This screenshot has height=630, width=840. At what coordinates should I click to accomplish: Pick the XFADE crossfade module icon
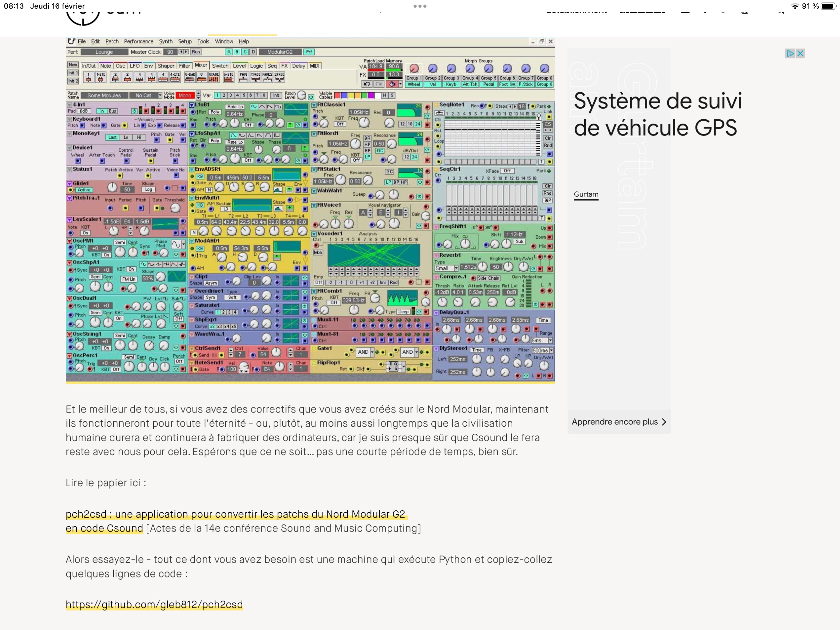click(x=255, y=78)
